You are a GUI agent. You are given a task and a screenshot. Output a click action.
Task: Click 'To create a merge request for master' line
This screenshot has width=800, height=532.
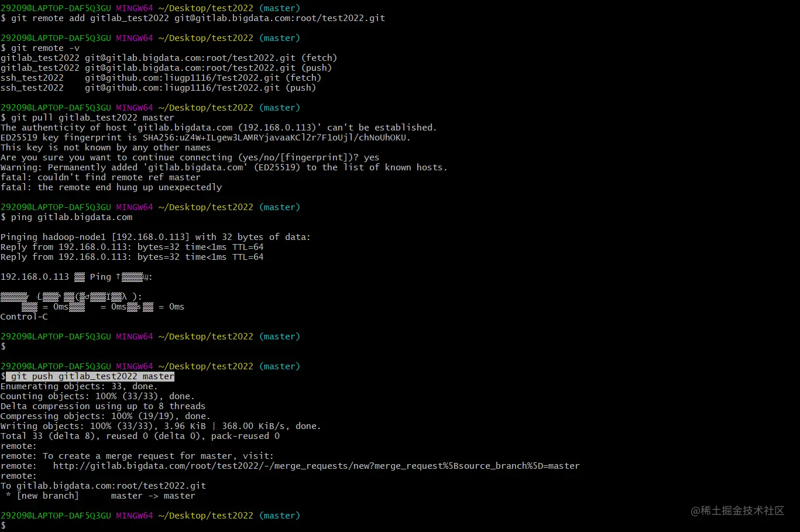(137, 456)
